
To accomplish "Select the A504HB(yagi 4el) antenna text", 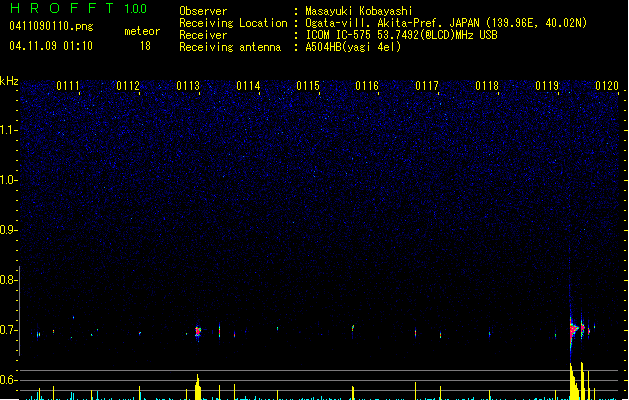I will tap(353, 47).
